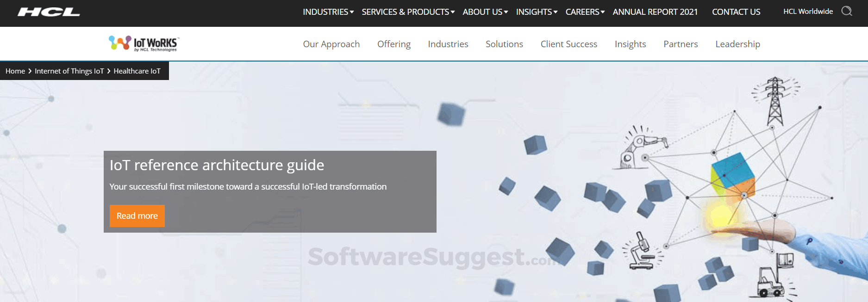Open the Our Approach tab

pos(331,44)
